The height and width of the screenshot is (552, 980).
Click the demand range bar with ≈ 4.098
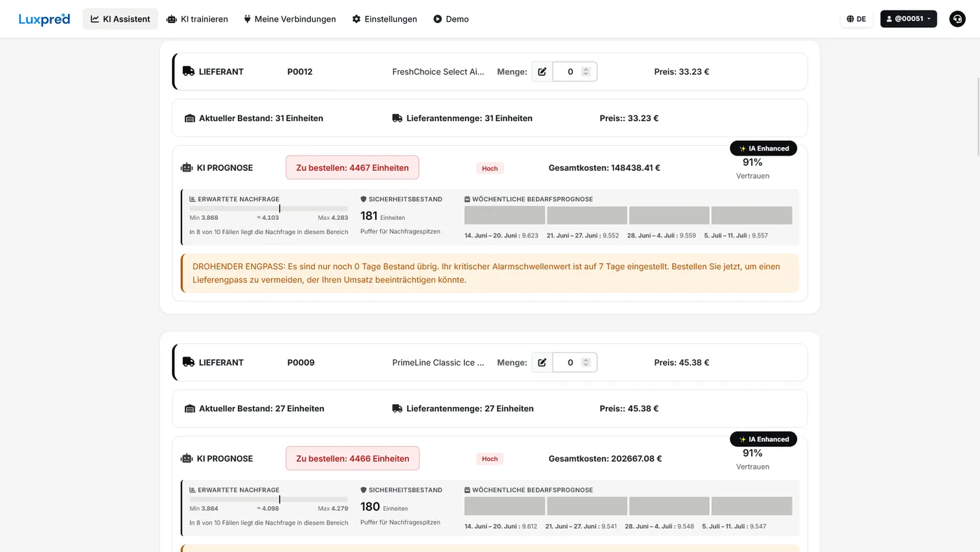[269, 499]
